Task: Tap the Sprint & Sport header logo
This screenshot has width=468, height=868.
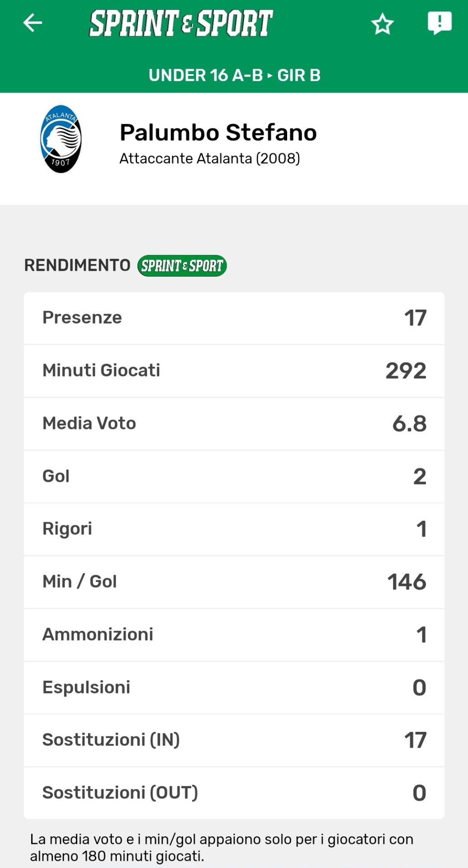Action: point(181,24)
